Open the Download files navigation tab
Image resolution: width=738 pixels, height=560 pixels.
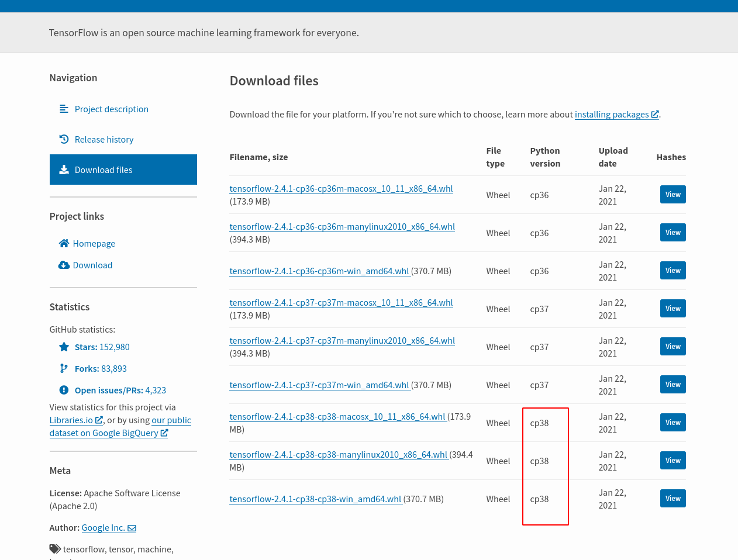[123, 170]
